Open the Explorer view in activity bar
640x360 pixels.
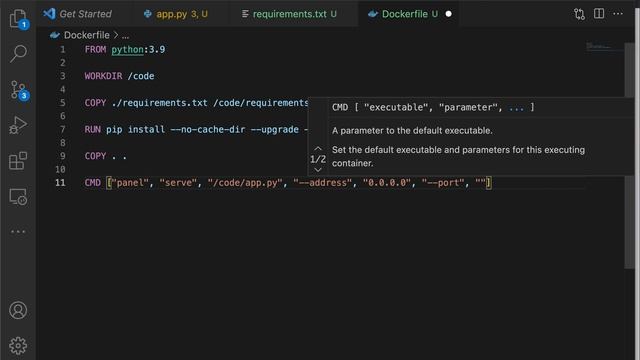18,18
